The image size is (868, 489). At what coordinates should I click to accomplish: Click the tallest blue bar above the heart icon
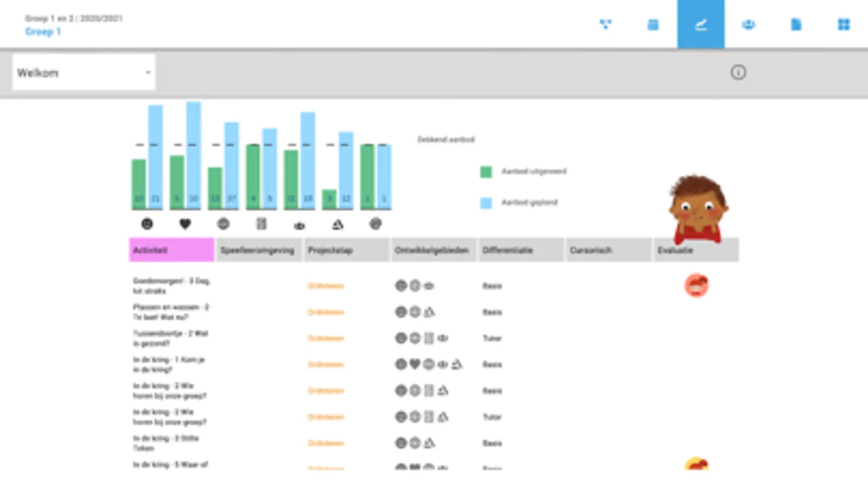pos(194,155)
